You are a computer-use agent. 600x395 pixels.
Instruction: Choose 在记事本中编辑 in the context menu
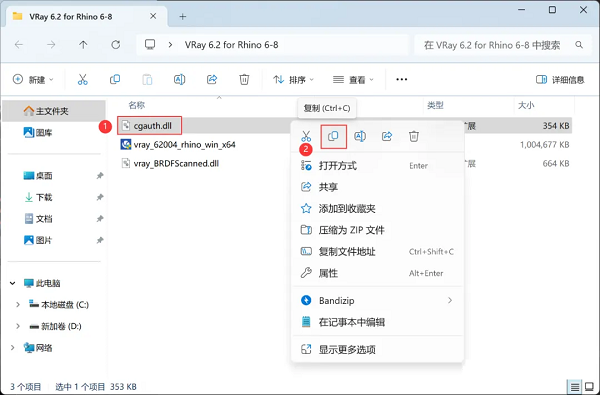378,322
